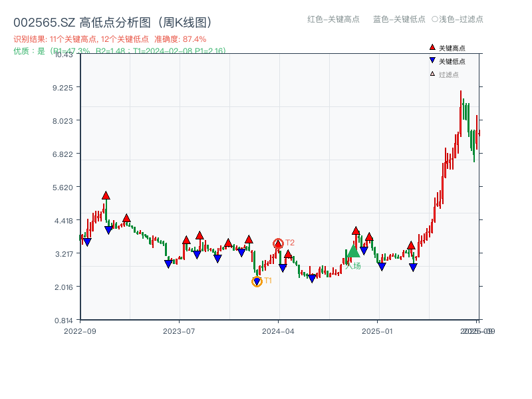Click the 过滤点 label in the chart legend
Image resolution: width=532 pixels, height=399 pixels.
click(x=448, y=74)
